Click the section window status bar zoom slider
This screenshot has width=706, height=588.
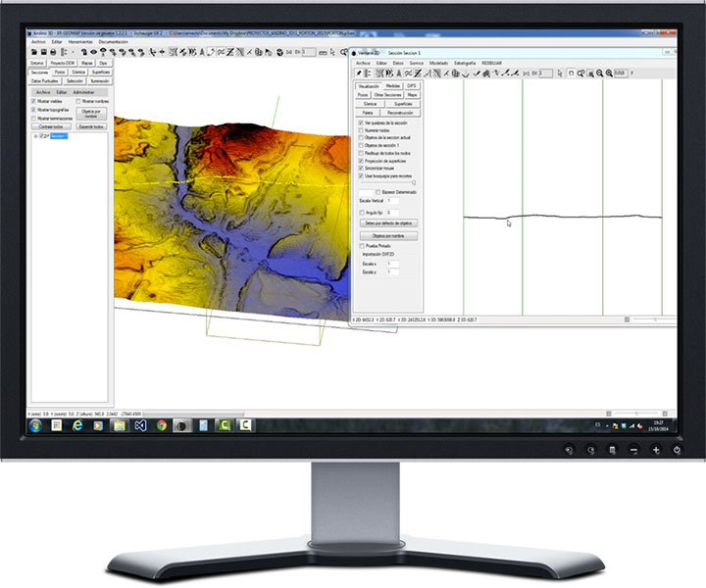point(655,319)
